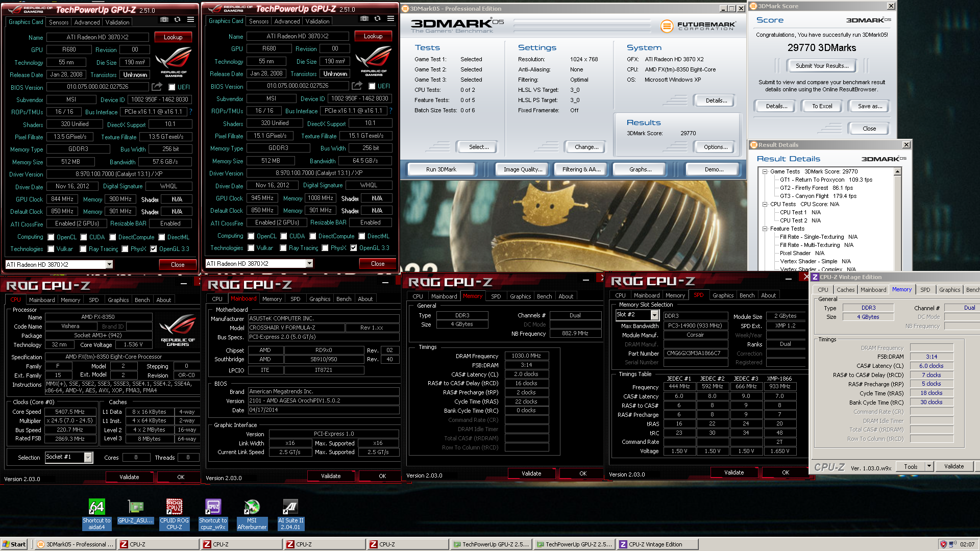The height and width of the screenshot is (551, 980).
Task: Switch to Sensors tab in left GPU-Z window
Action: click(x=59, y=22)
